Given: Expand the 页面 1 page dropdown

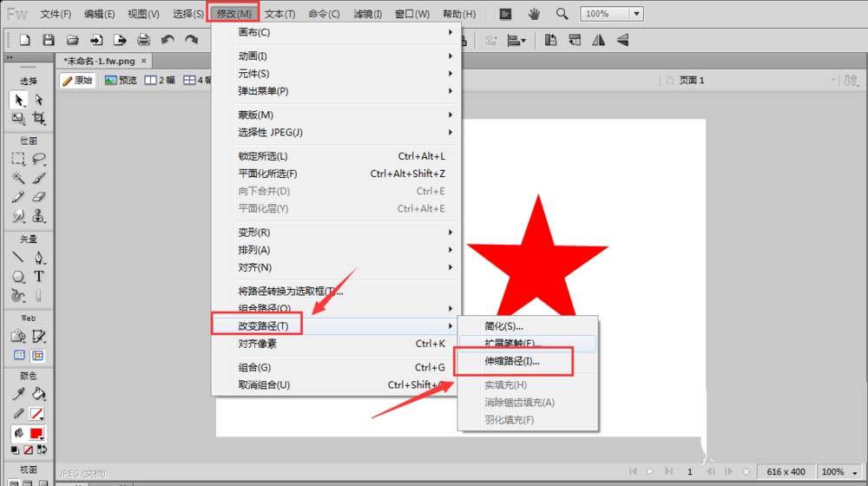Looking at the screenshot, I should coord(832,80).
